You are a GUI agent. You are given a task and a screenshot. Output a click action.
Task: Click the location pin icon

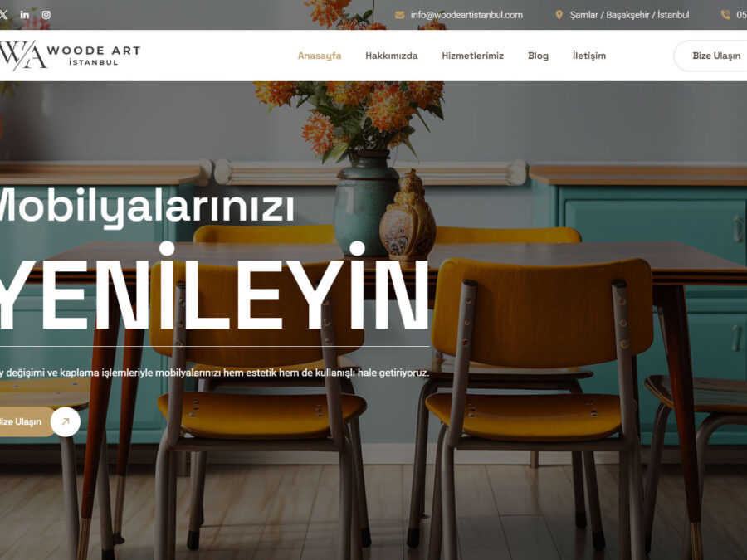(x=559, y=15)
